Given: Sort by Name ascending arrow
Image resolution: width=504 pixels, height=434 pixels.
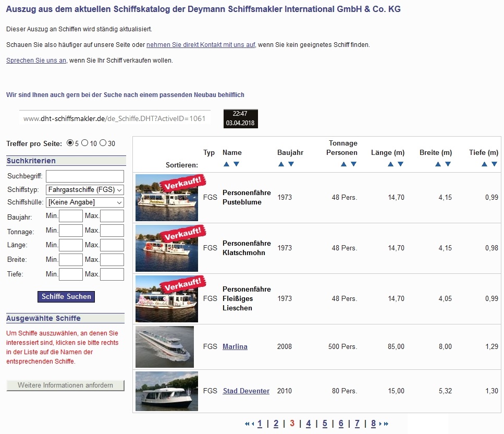Looking at the screenshot, I should [x=226, y=164].
